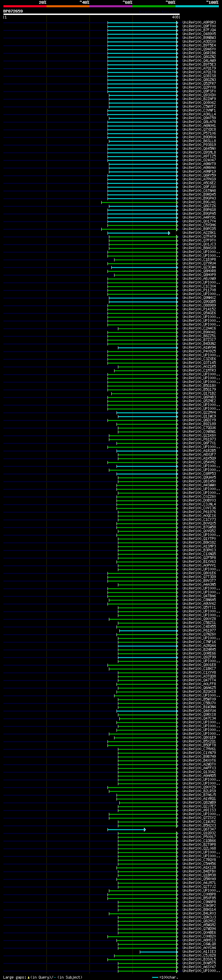The width and height of the screenshot is (222, 980).
Task: Select the UniRef100_B5G180 label
Action: coord(199,386)
